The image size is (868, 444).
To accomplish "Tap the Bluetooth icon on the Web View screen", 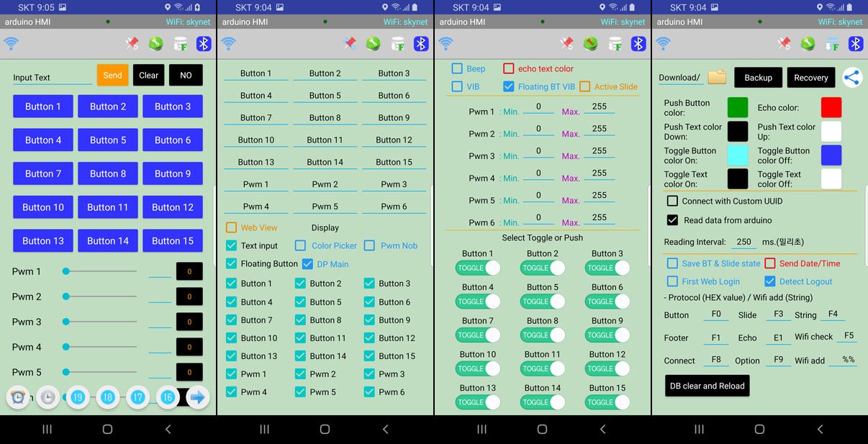I will 421,44.
